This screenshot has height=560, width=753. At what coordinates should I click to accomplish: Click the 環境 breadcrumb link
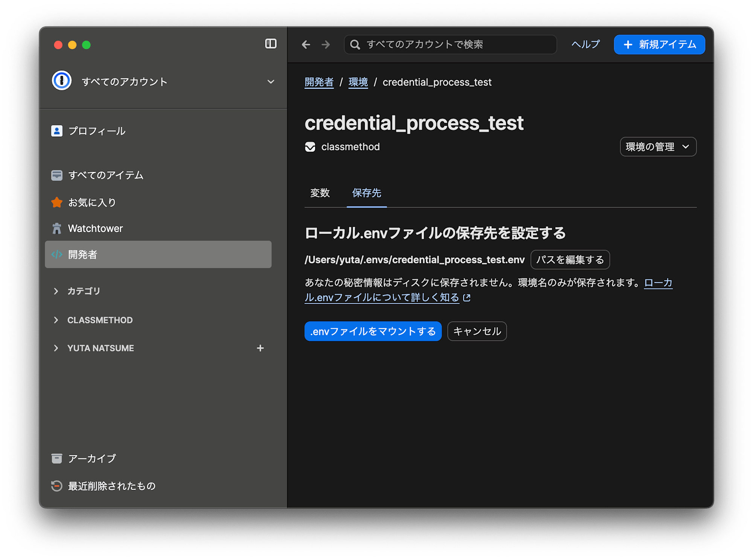[x=358, y=82]
